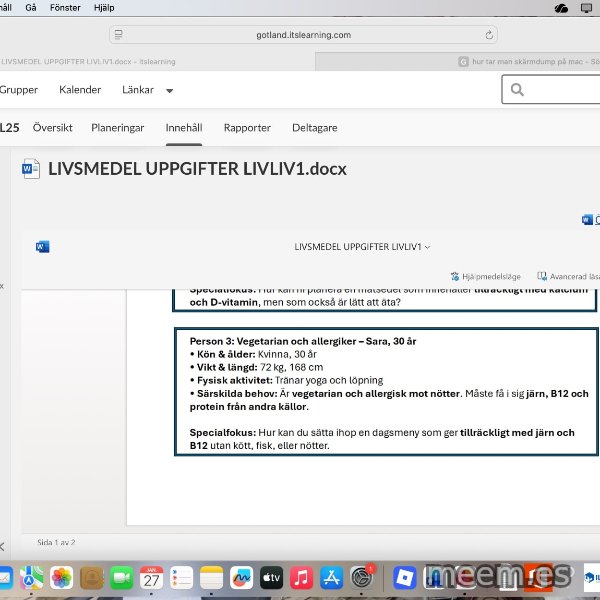Open the Länkar navigation item
This screenshot has height=600, width=600.
(x=138, y=90)
